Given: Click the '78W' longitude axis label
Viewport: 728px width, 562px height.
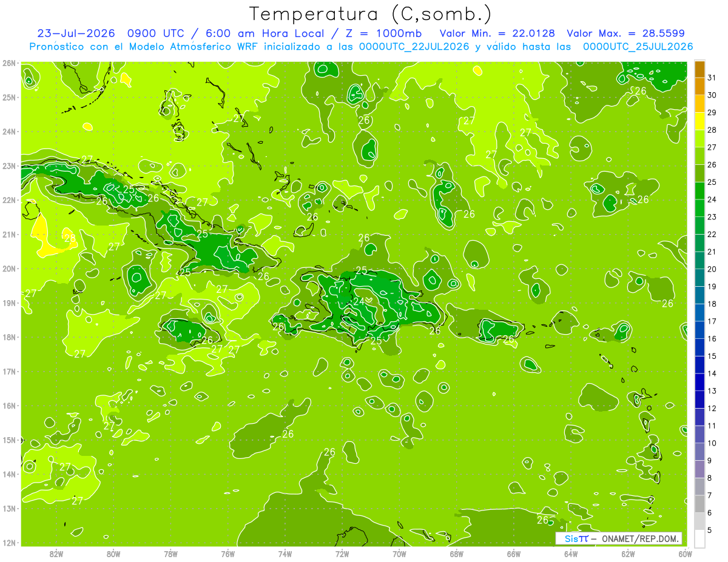Looking at the screenshot, I should [170, 554].
